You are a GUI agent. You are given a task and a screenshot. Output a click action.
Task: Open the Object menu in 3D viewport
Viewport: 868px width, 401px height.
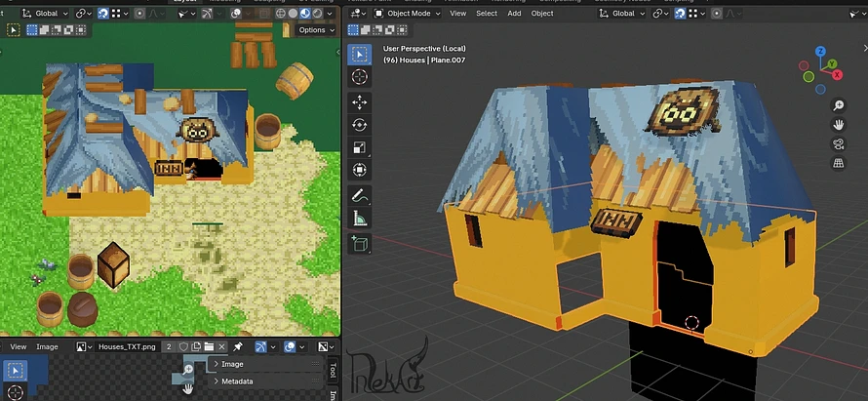(x=542, y=14)
